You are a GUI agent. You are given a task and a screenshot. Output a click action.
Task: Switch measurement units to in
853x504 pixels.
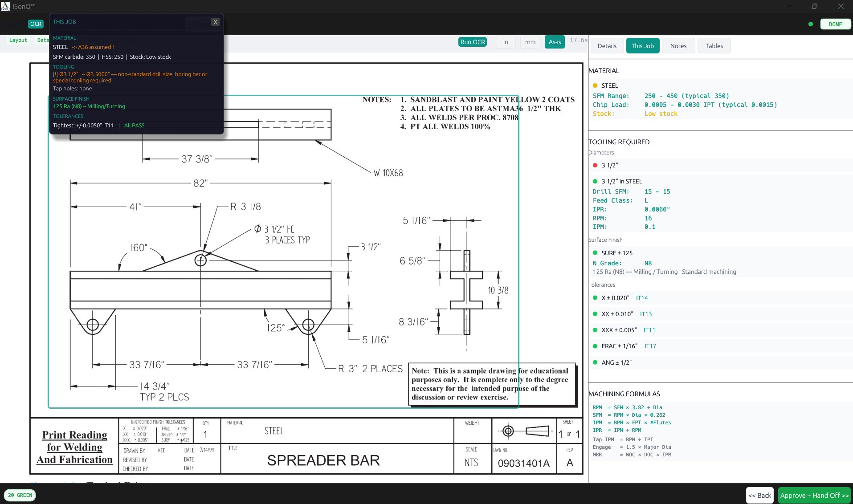505,42
